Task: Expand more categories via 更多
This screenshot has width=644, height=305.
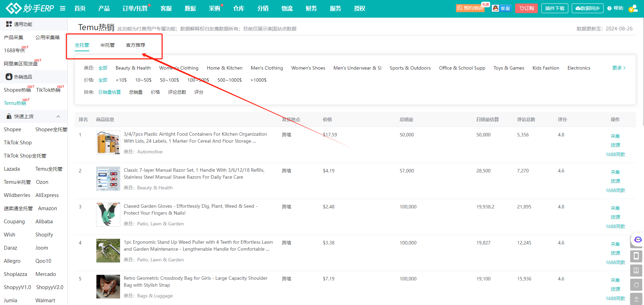Action: (x=618, y=68)
